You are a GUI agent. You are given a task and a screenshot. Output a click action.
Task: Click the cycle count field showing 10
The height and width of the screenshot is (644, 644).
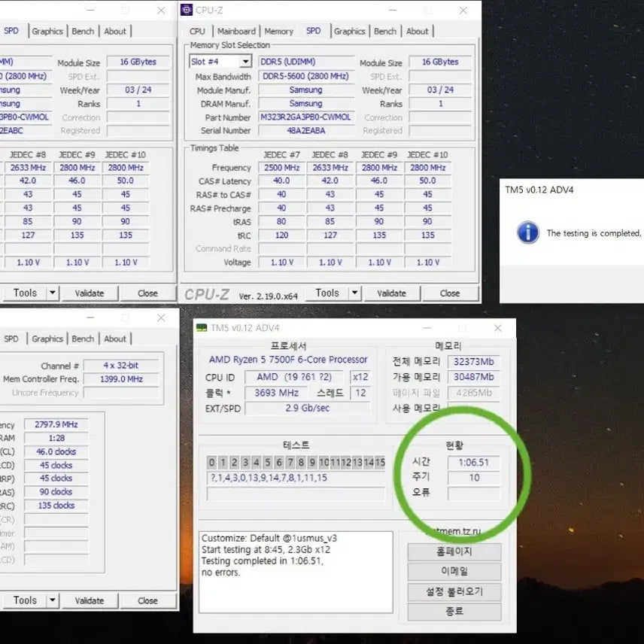(473, 478)
